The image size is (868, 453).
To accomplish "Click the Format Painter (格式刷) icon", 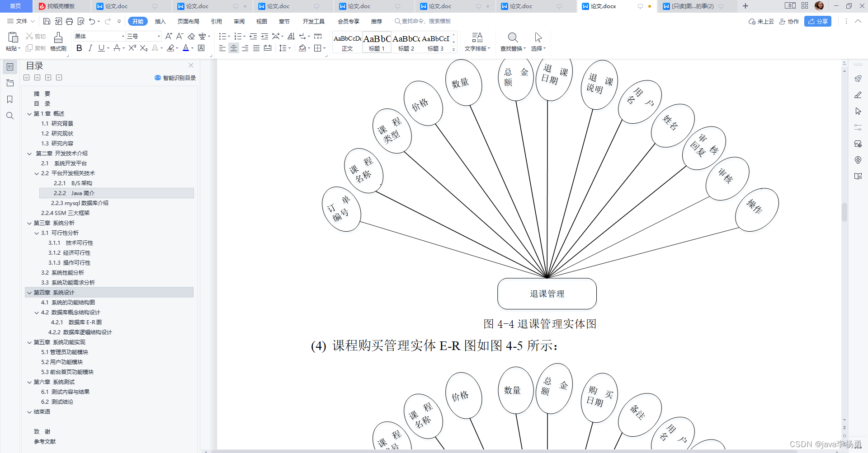I will [58, 37].
